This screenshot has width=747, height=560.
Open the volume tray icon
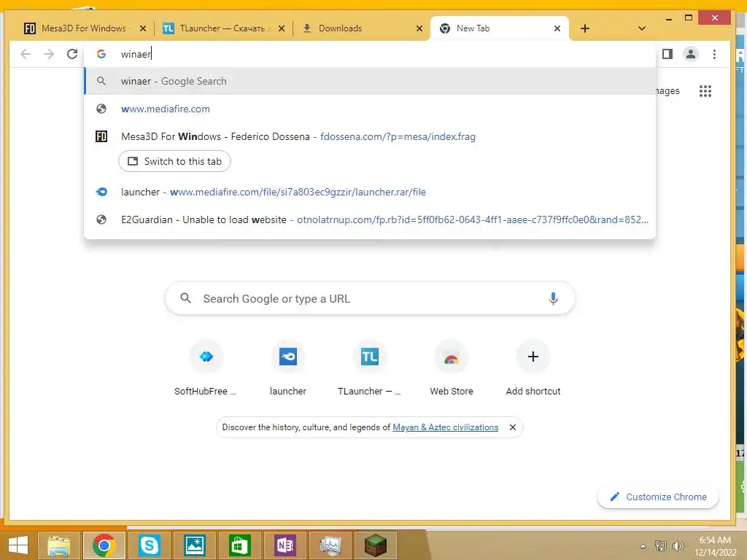[678, 545]
